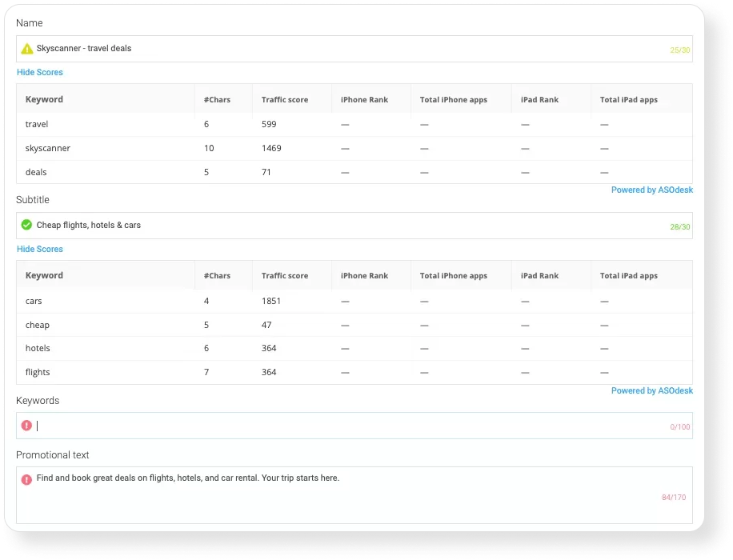The image size is (733, 560).
Task: Click the red error icon in Keywords field
Action: point(26,426)
